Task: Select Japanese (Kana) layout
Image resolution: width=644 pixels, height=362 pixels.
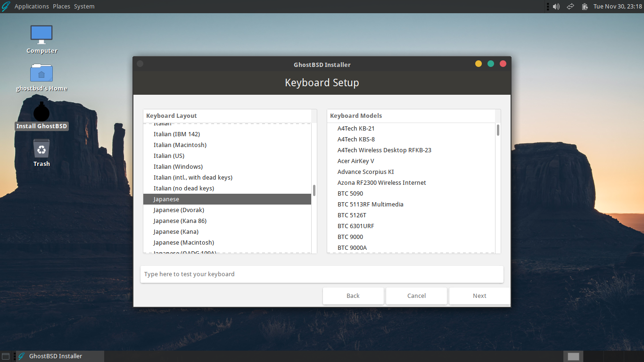Action: tap(227, 232)
